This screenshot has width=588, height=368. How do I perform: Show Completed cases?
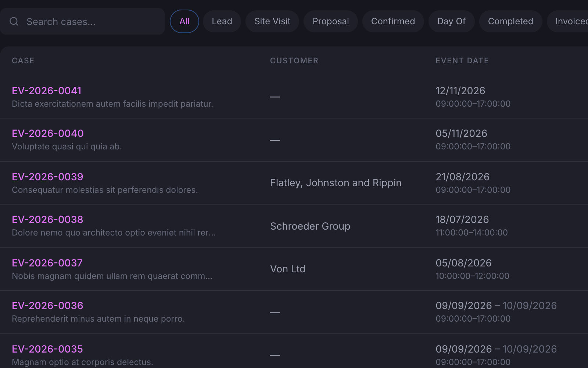(510, 21)
